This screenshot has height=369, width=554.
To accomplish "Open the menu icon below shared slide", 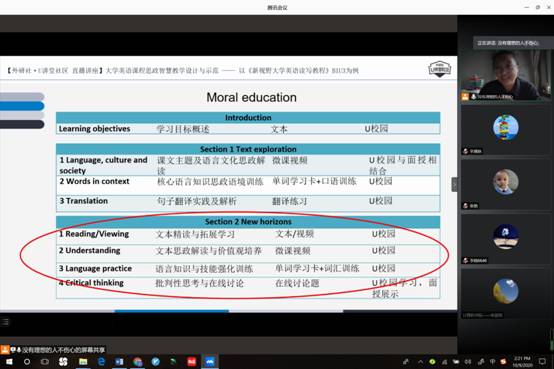I will coord(5,322).
